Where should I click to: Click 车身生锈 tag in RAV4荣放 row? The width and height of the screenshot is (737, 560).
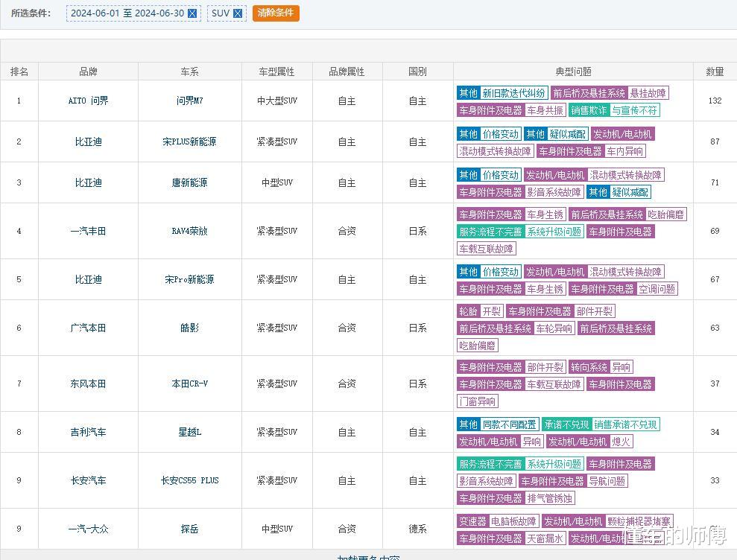pyautogui.click(x=545, y=214)
